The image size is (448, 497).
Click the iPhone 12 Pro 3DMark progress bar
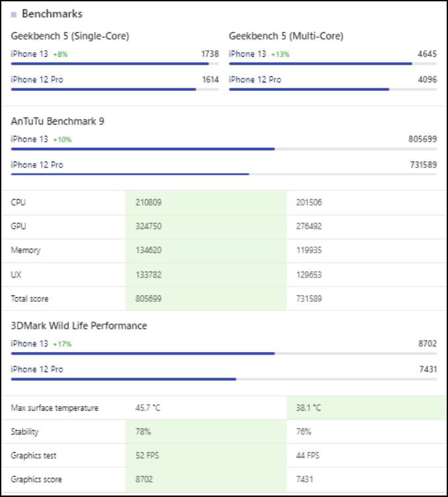[224, 379]
